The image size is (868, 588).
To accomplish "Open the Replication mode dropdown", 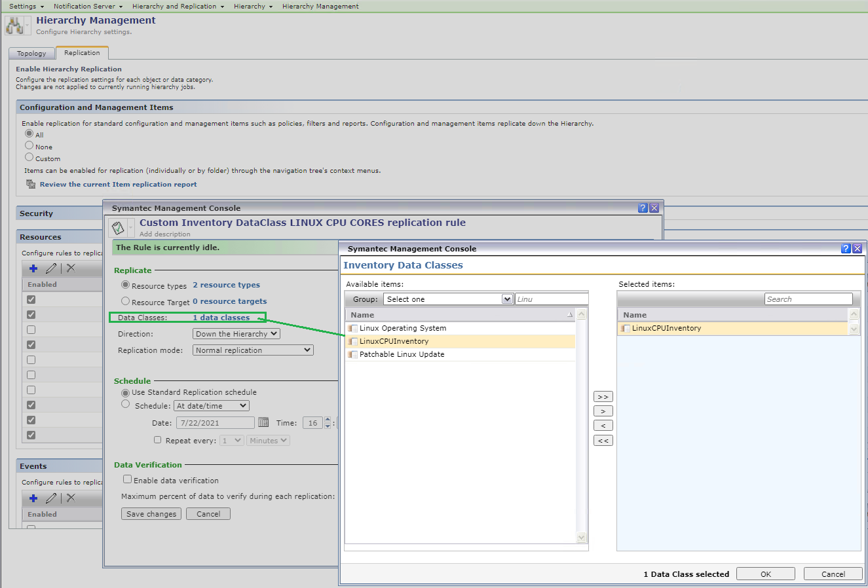I will [252, 350].
